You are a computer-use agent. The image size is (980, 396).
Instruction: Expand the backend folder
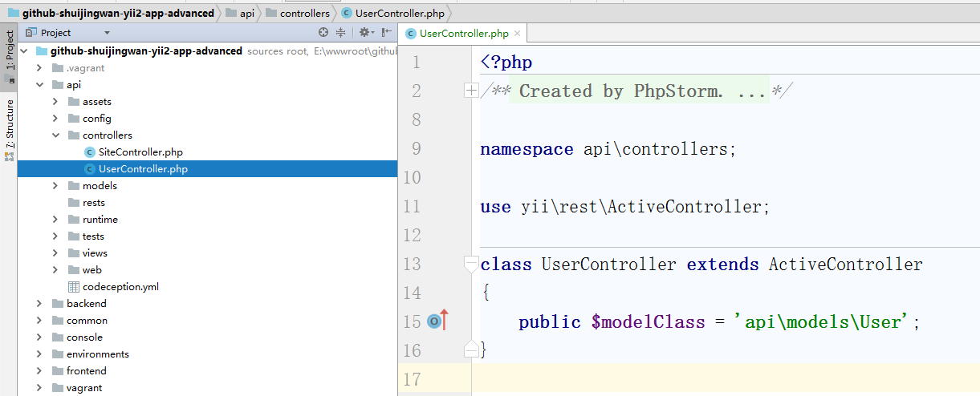(x=39, y=304)
